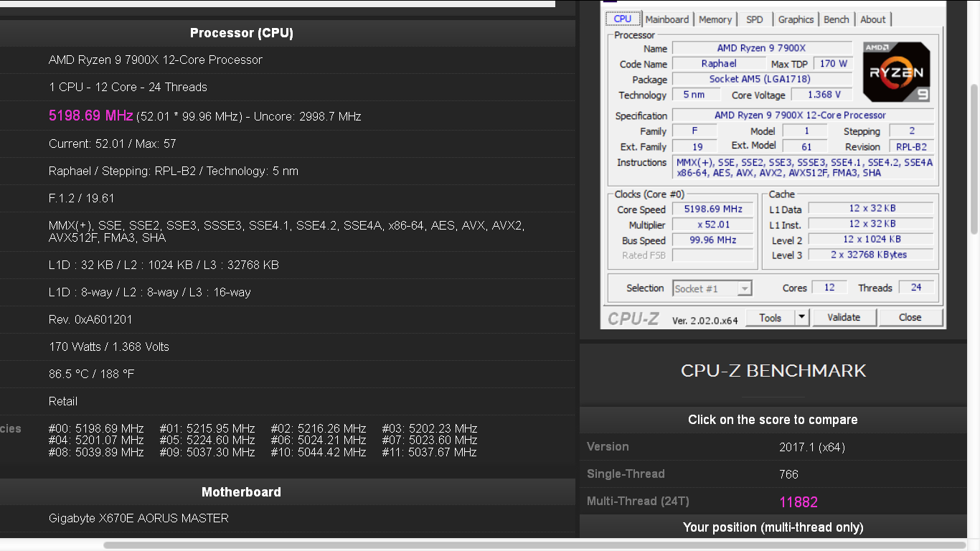The width and height of the screenshot is (980, 551).
Task: Click the Tools button
Action: [x=771, y=317]
